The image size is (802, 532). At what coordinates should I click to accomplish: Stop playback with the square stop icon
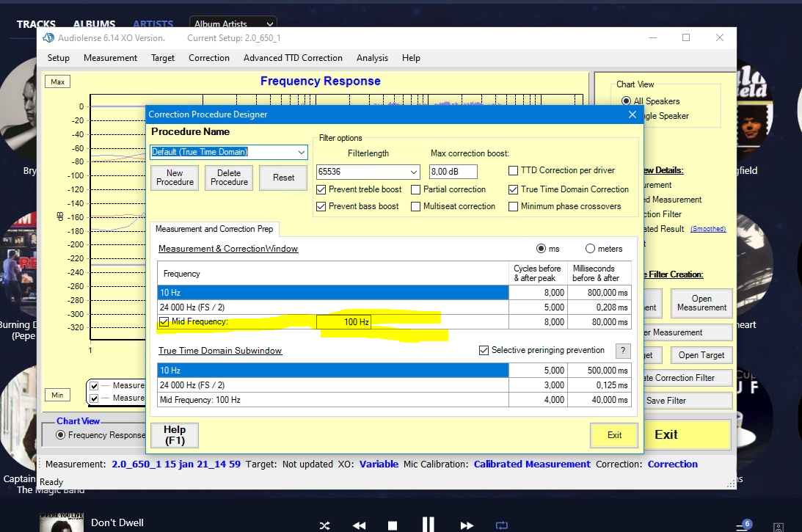393,525
